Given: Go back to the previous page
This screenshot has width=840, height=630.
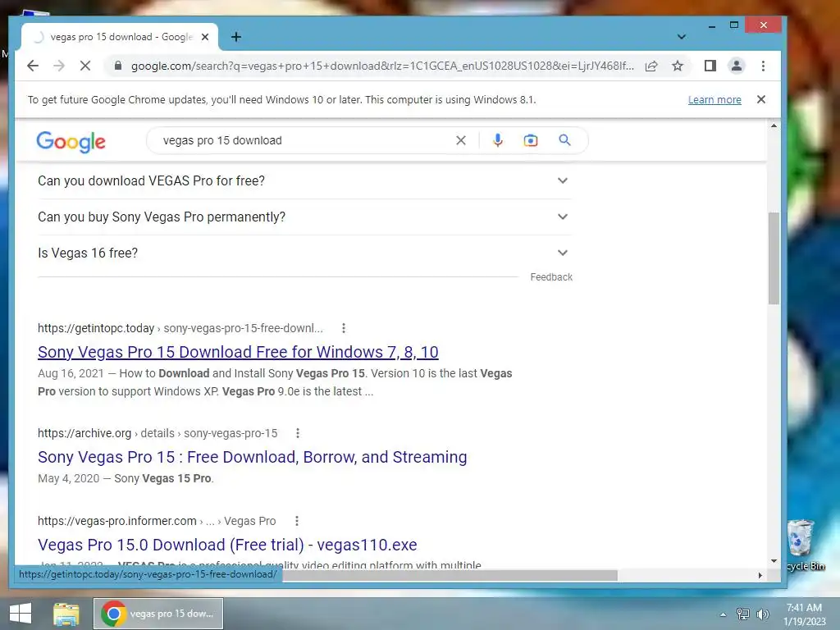Looking at the screenshot, I should click(x=33, y=66).
